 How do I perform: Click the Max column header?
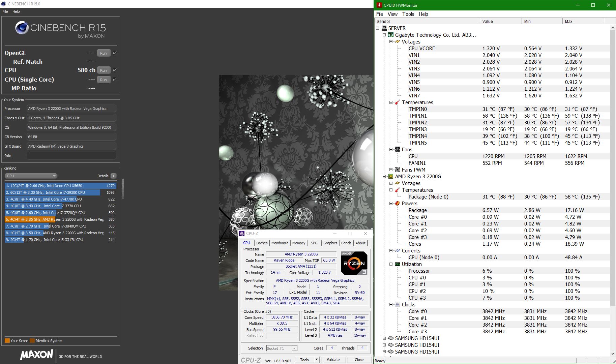click(x=583, y=21)
